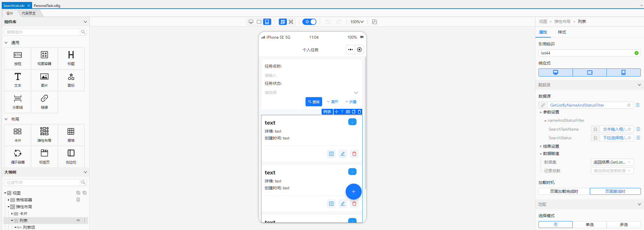Switch to the 样式 properties tab
The height and width of the screenshot is (230, 644).
(562, 32)
